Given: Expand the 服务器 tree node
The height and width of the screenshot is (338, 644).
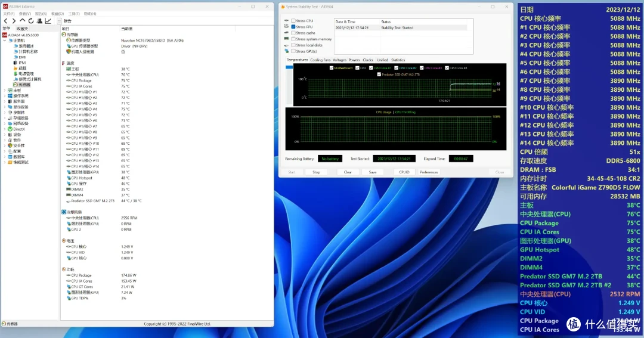Looking at the screenshot, I should pyautogui.click(x=5, y=101).
